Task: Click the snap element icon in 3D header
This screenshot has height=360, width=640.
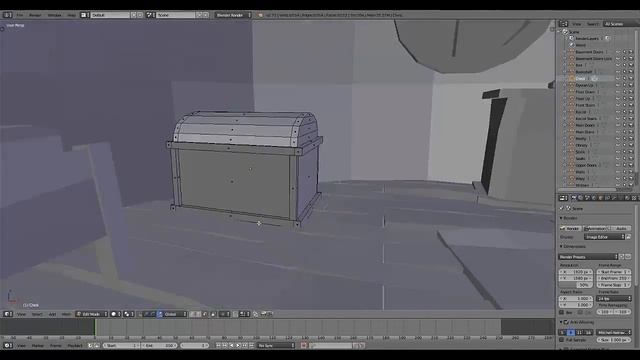Action: point(244,314)
